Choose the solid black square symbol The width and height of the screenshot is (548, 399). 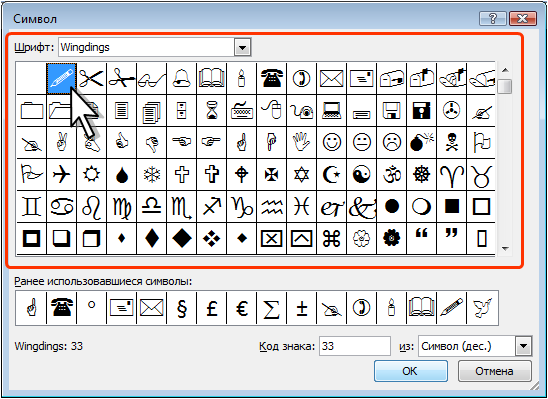(452, 206)
